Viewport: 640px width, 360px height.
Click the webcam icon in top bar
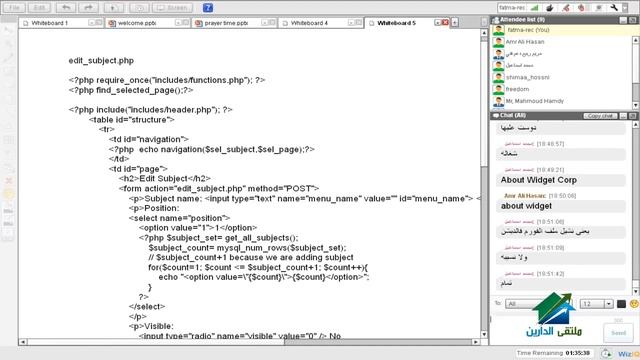pos(599,7)
